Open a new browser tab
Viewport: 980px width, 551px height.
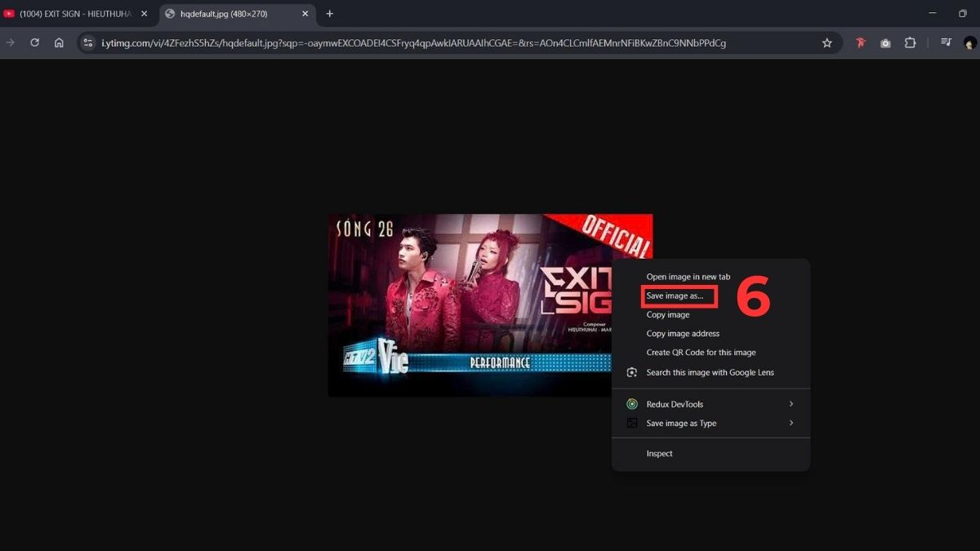click(330, 14)
